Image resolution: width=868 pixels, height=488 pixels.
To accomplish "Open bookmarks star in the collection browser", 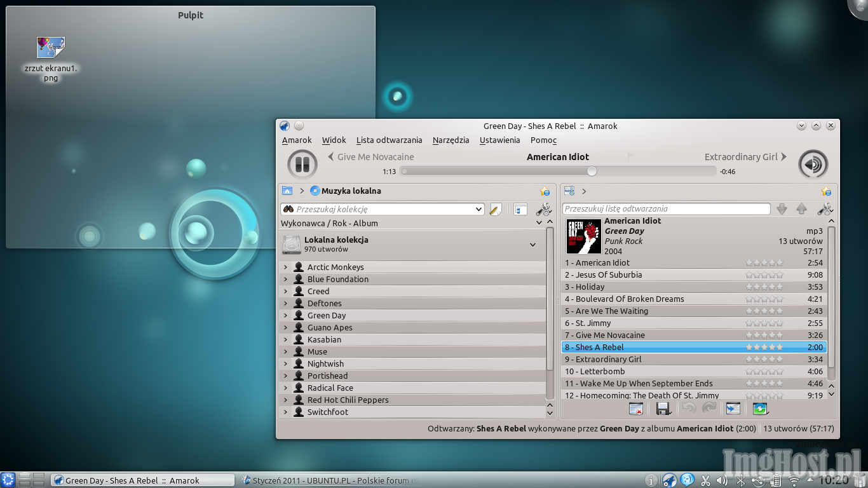I will 545,191.
